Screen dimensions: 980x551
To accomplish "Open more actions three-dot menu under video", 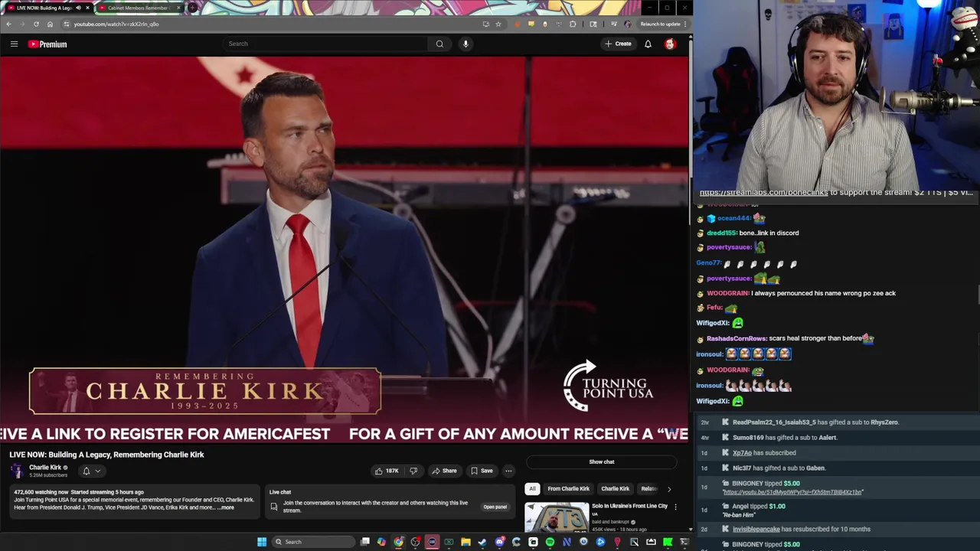I will (x=508, y=471).
